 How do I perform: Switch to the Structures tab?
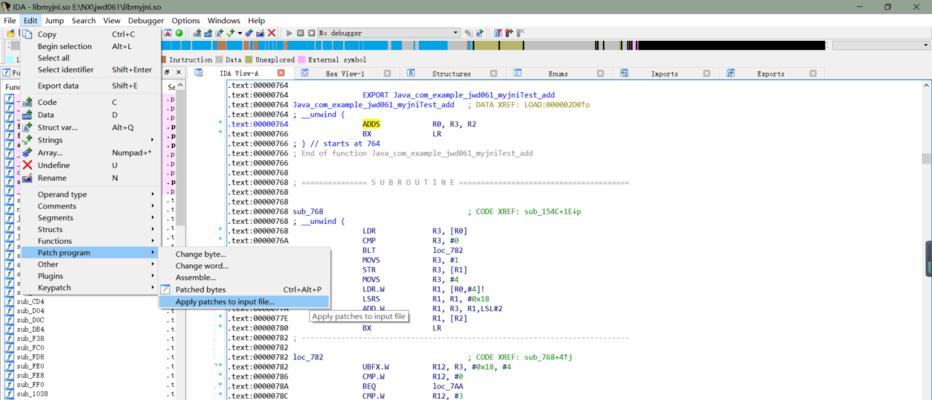coord(451,74)
